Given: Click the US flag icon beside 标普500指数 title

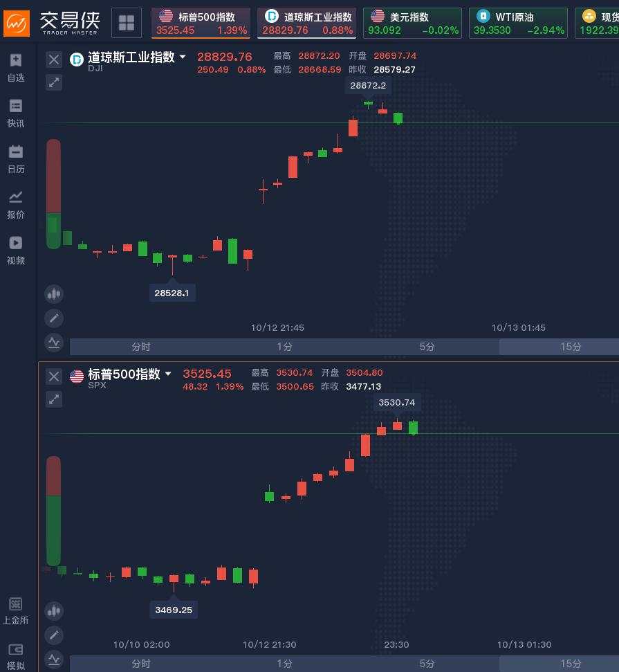Looking at the screenshot, I should [x=77, y=376].
